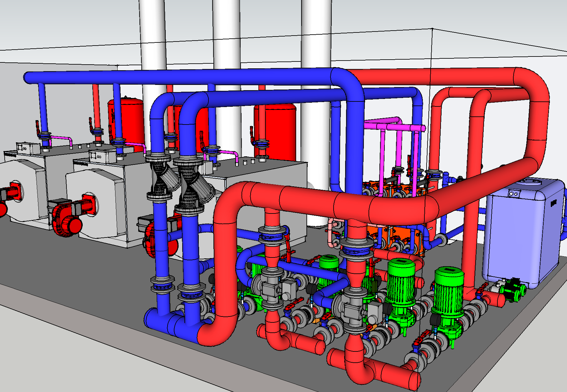Image resolution: width=567 pixels, height=392 pixels.
Task: Select the lavender water heater tank
Action: point(524,233)
